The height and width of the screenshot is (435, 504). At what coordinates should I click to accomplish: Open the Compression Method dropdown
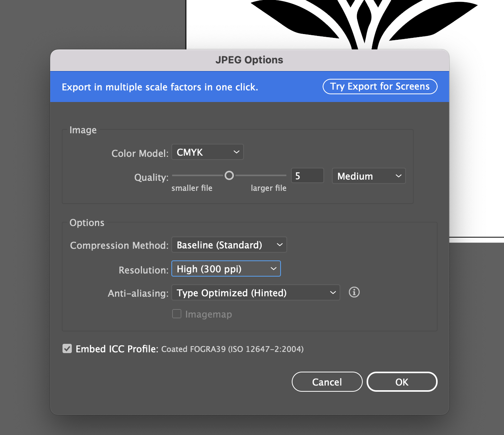pos(229,245)
